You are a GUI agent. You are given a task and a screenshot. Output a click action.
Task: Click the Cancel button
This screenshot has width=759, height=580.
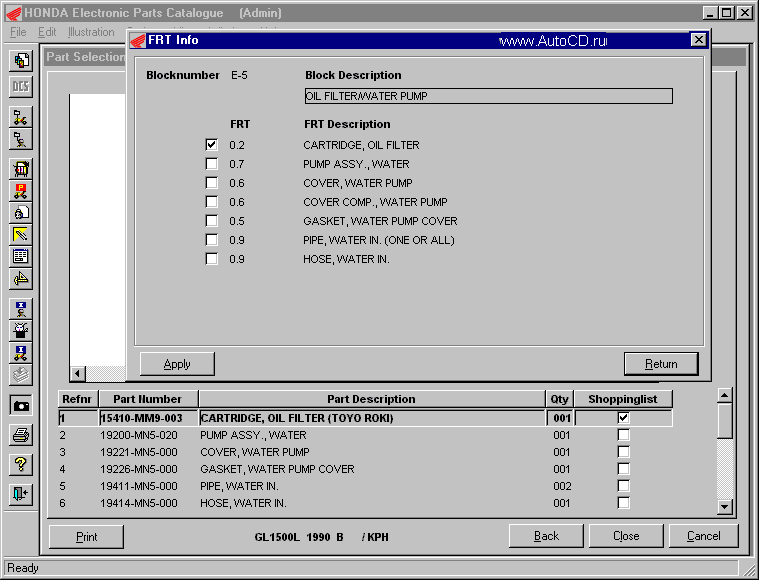point(704,536)
